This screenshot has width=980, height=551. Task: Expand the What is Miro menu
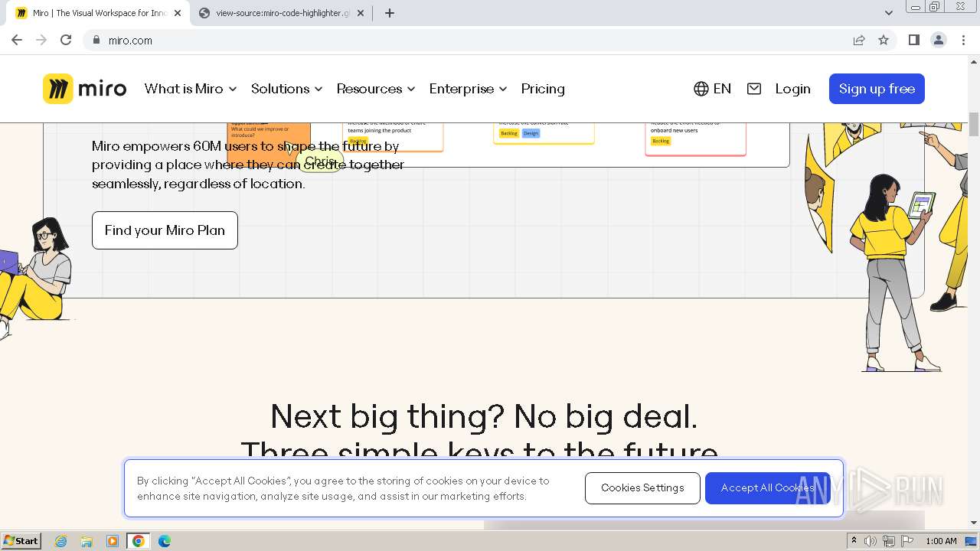(191, 89)
